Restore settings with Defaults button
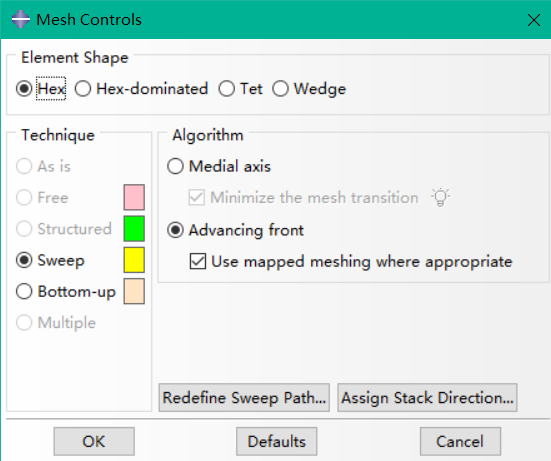This screenshot has width=551, height=461. pyautogui.click(x=277, y=441)
